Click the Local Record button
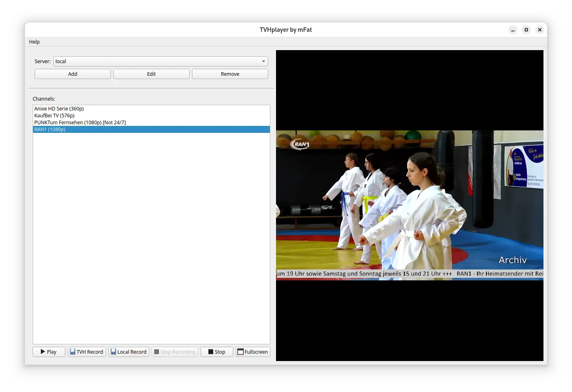Viewport: 572px width, 392px height. point(129,352)
